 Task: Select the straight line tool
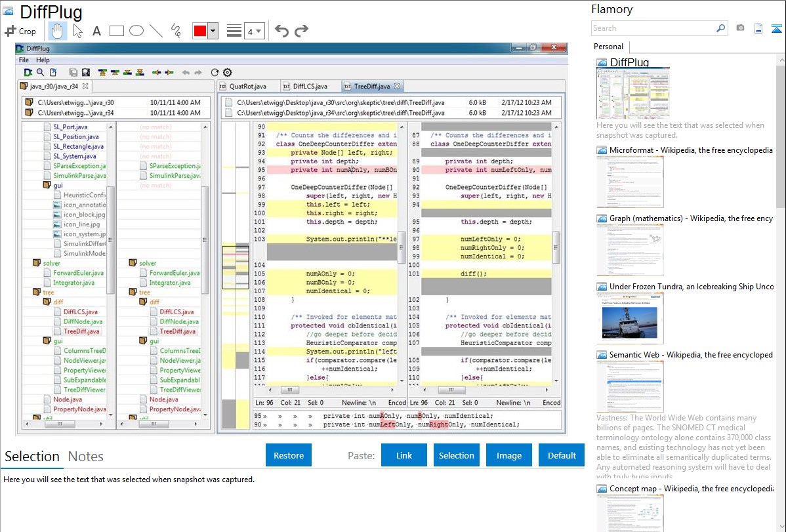point(156,31)
